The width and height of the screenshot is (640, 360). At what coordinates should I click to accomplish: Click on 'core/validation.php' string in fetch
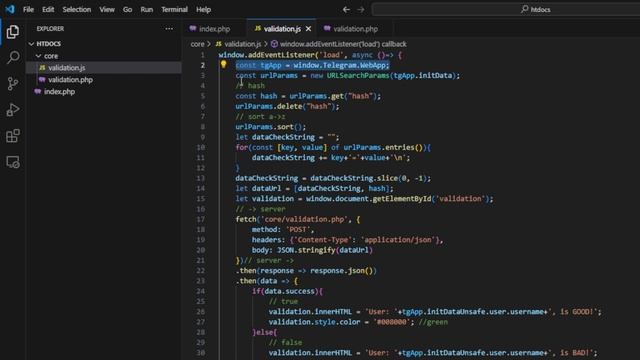click(x=304, y=219)
